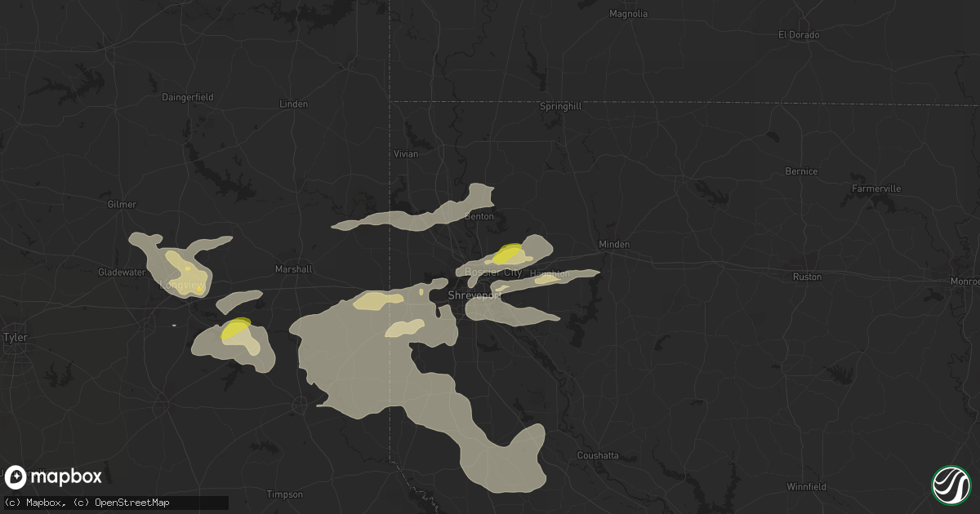
Task: Click the Mapbox logo
Action: tap(53, 477)
